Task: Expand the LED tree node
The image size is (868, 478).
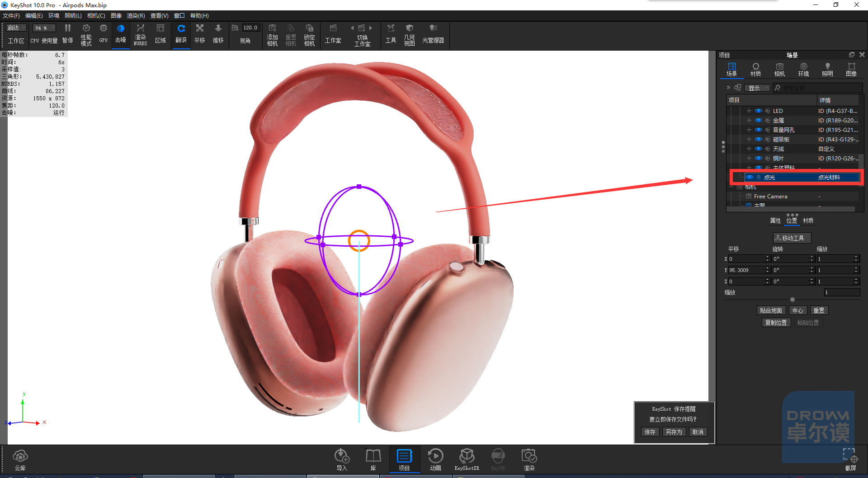Action: pos(749,111)
